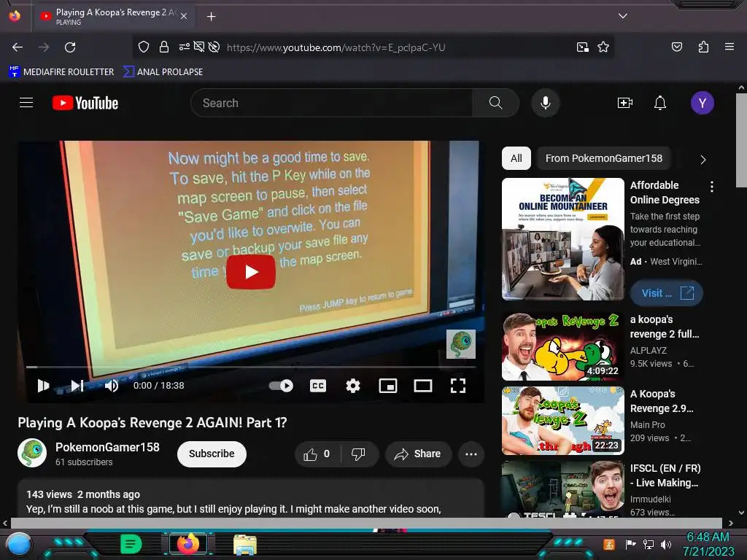Open the 4:09:22 Koopa's Revenge 2 thumbnail
747x560 pixels.
562,346
